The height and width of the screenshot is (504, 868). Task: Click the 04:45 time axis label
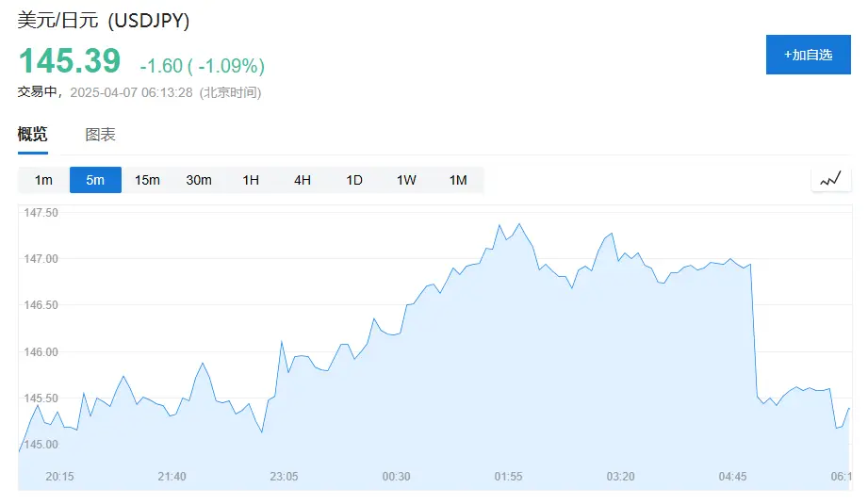[732, 477]
